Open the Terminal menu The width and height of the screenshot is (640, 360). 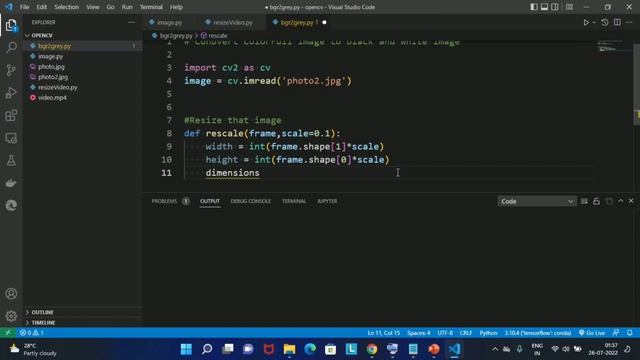point(151,7)
